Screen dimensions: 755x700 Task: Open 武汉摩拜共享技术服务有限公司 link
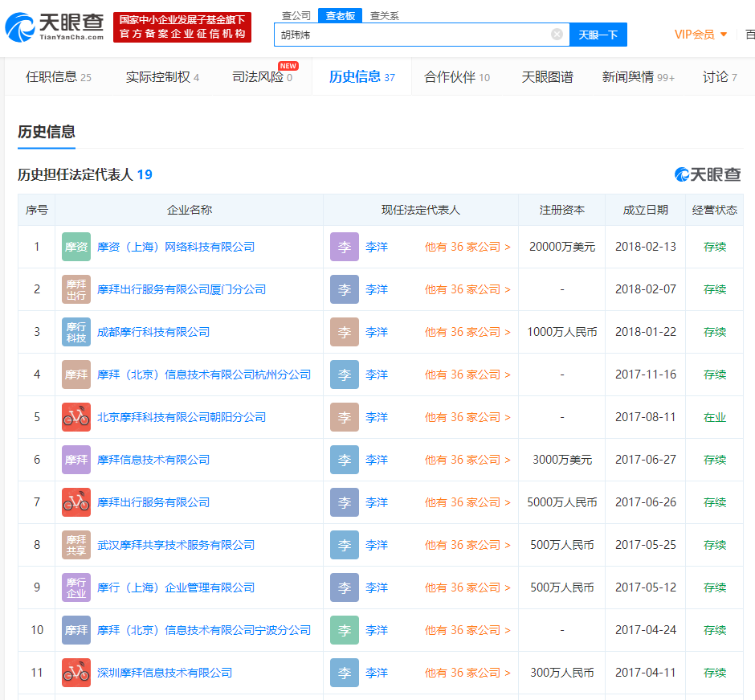(176, 545)
